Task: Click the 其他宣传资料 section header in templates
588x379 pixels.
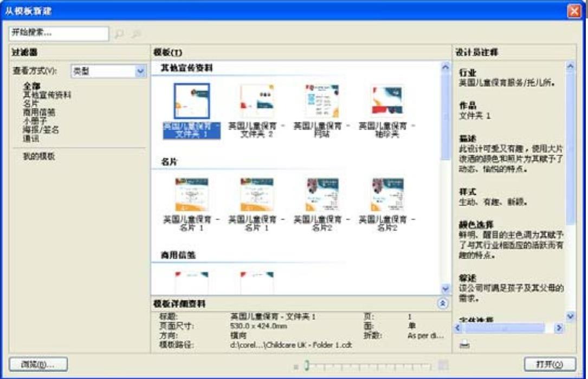Action: [x=186, y=68]
